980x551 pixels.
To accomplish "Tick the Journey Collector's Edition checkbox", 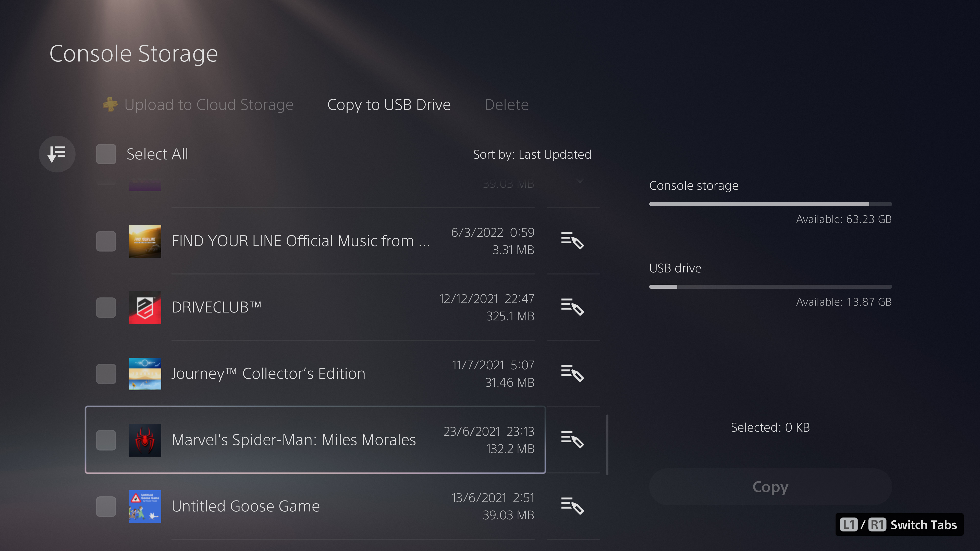I will coord(106,373).
